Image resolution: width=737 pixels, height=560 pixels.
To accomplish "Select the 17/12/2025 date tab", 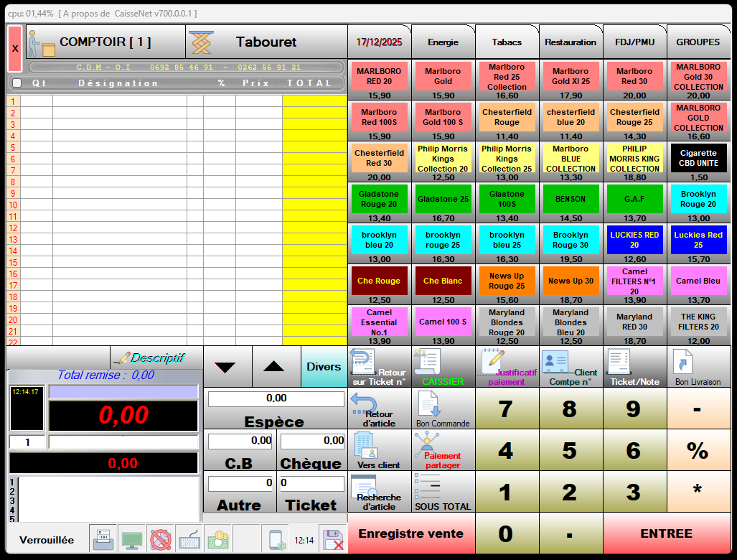I will 380,42.
